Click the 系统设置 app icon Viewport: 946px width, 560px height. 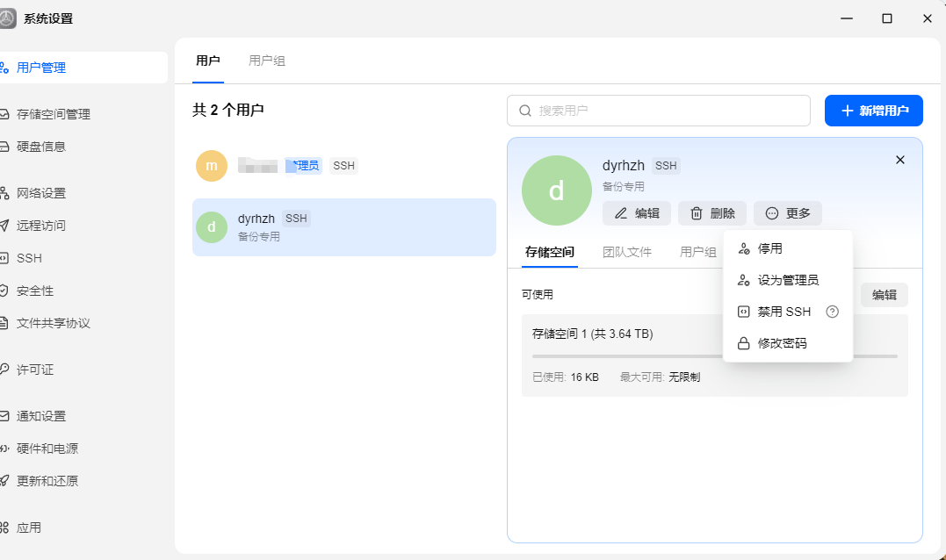click(7, 18)
